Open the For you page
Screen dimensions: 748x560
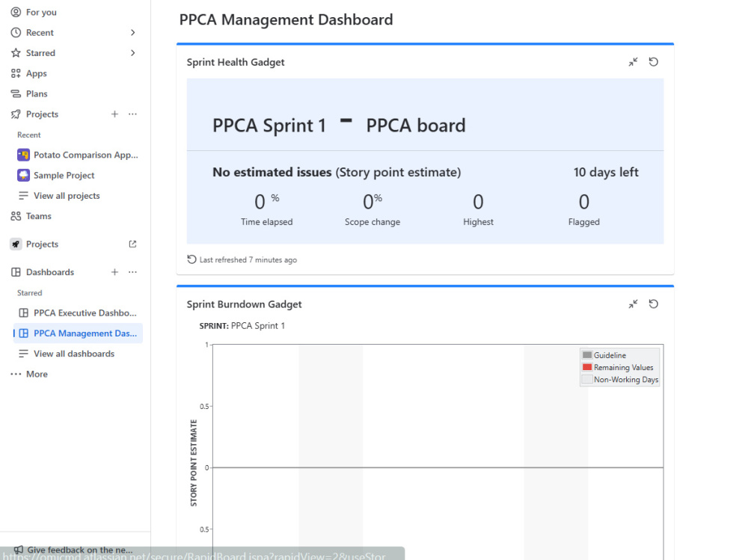(34, 12)
